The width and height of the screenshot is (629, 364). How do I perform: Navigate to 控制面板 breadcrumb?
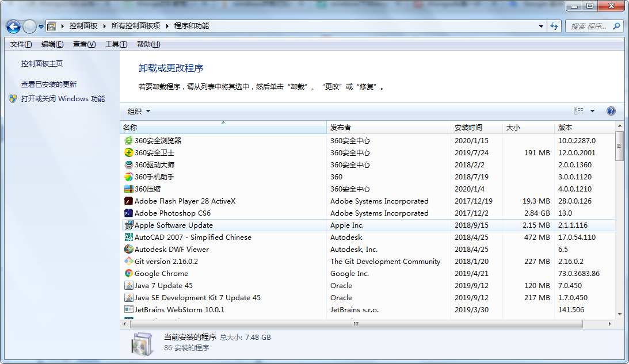point(83,26)
